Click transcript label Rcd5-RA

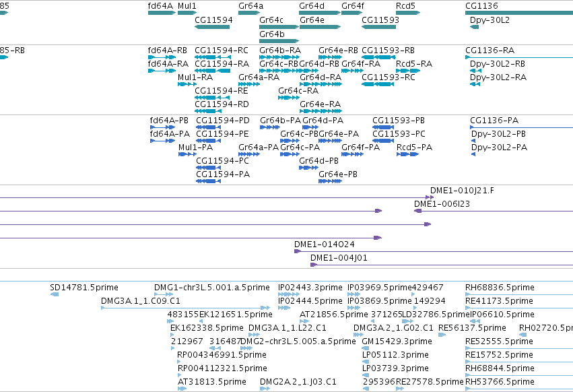pos(414,64)
